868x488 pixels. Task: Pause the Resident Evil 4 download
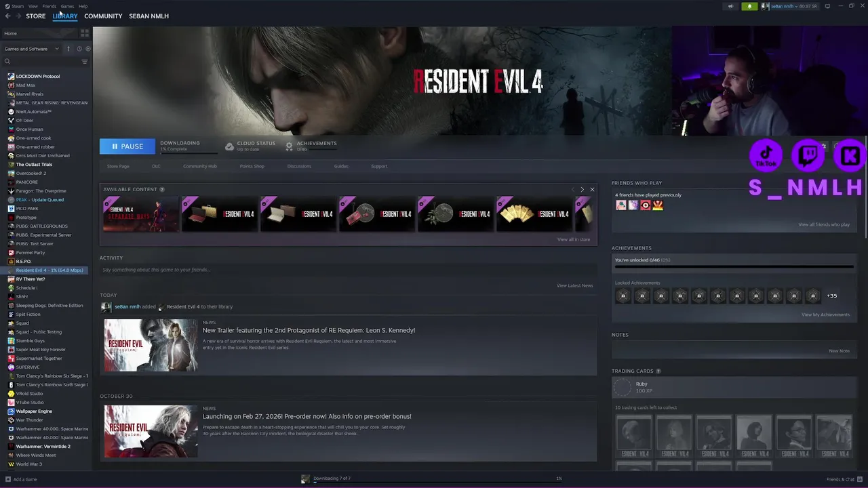click(127, 146)
